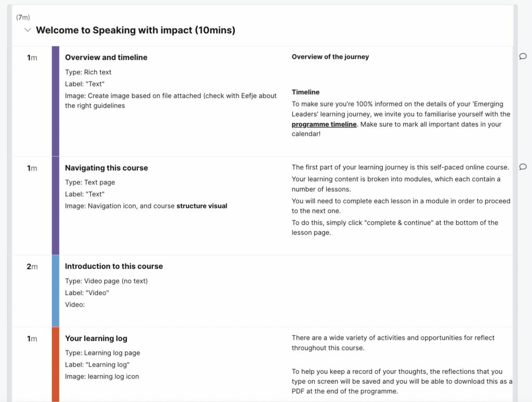Select blue color bar of Introduction block
This screenshot has width=532, height=402.
pos(55,291)
